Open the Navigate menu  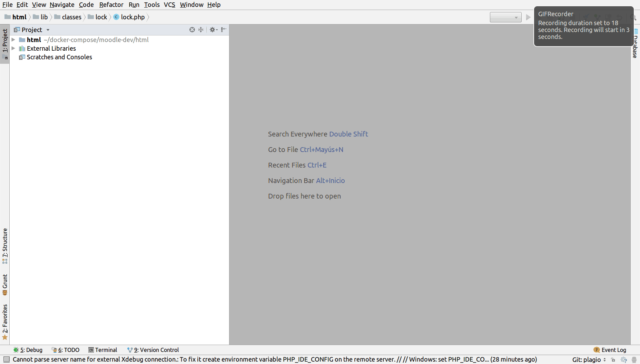pos(62,4)
